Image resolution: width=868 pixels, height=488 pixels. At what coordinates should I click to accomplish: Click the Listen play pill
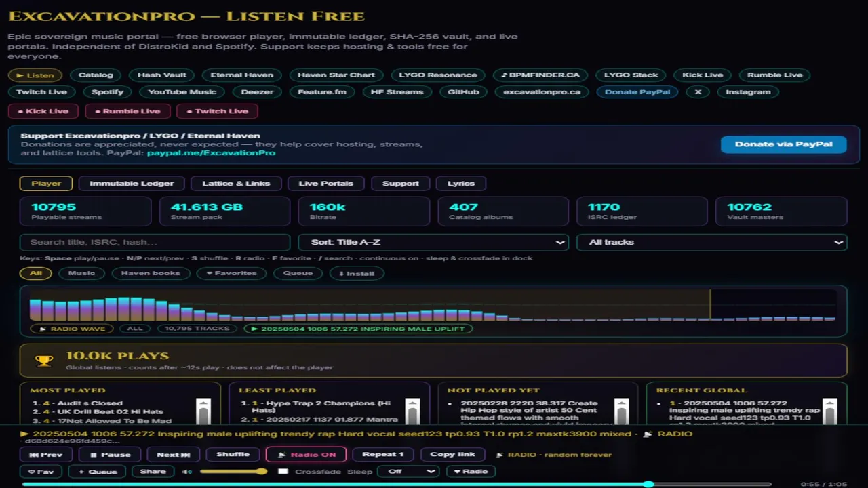point(35,75)
